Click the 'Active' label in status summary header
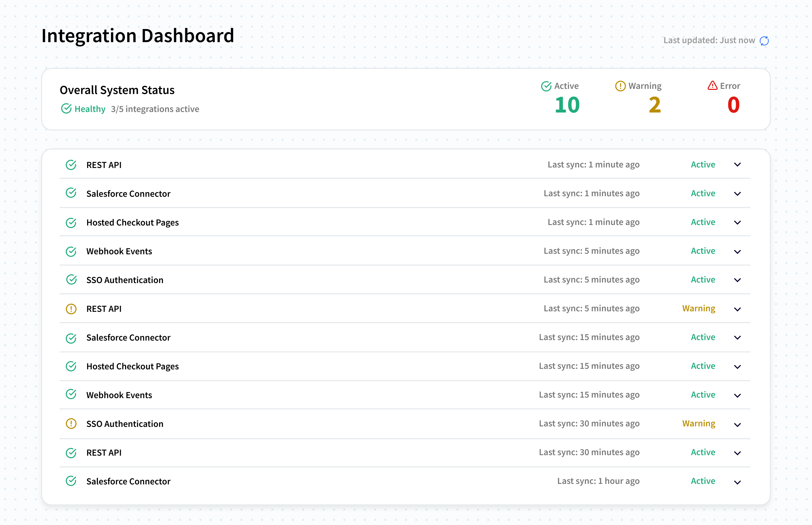 pos(566,86)
